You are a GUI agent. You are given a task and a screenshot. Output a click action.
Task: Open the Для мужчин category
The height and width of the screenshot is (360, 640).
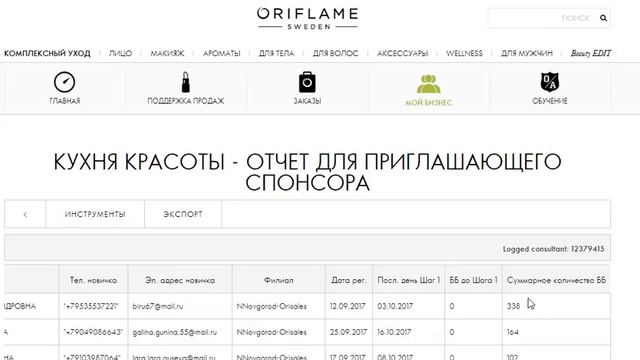click(x=527, y=53)
